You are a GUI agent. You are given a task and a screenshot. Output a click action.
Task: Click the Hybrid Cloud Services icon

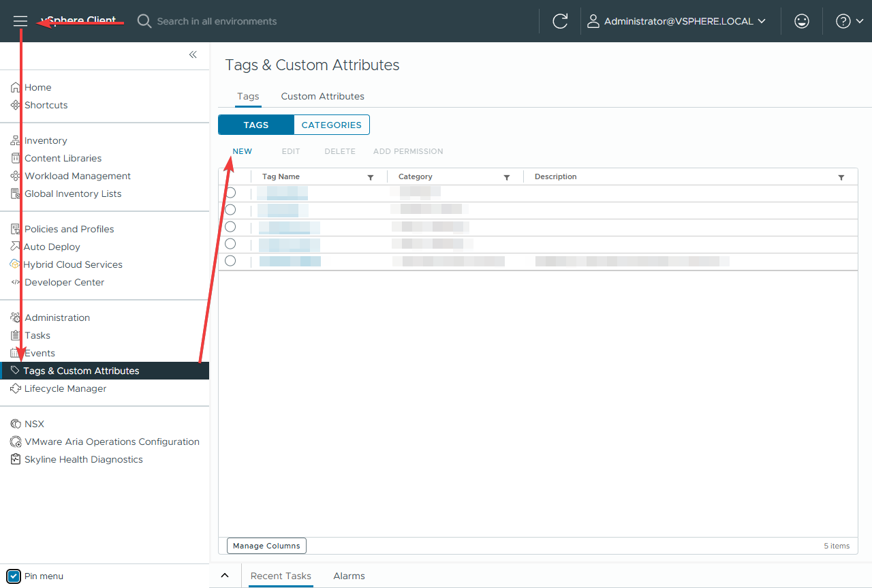tap(16, 264)
